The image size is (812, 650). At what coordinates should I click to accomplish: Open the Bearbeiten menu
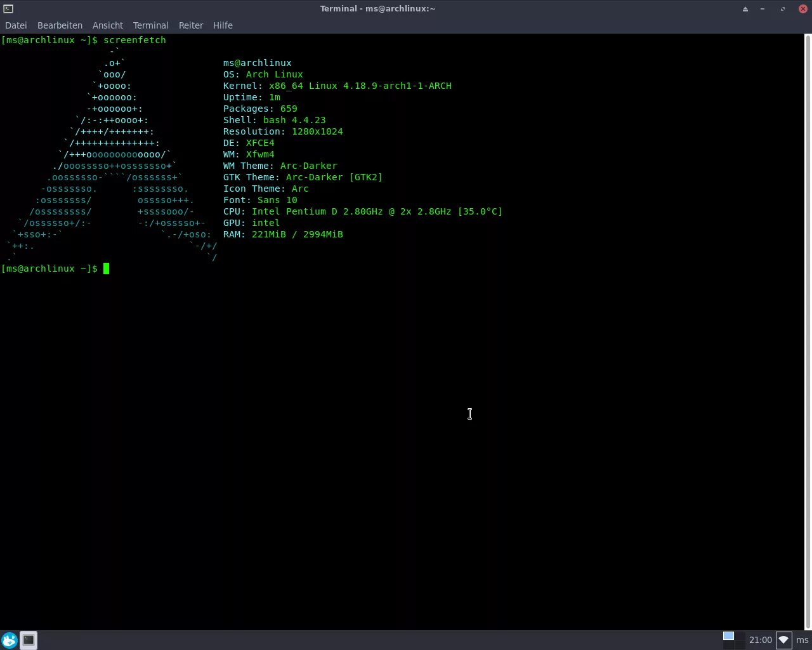60,25
